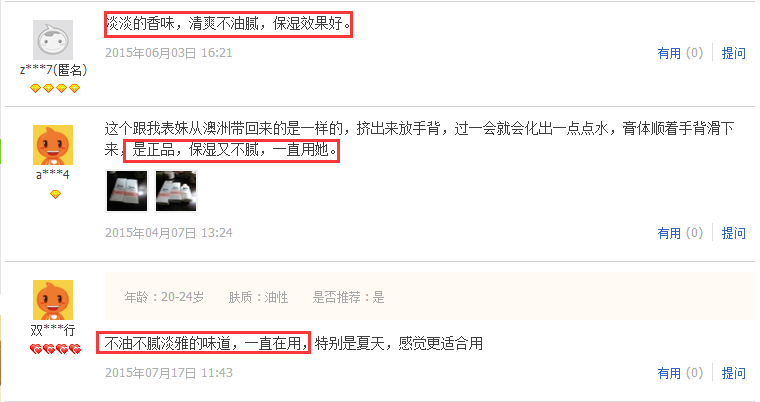This screenshot has width=760, height=402.
Task: Click the gold diamond rank icons under z***7
Action: pos(55,88)
